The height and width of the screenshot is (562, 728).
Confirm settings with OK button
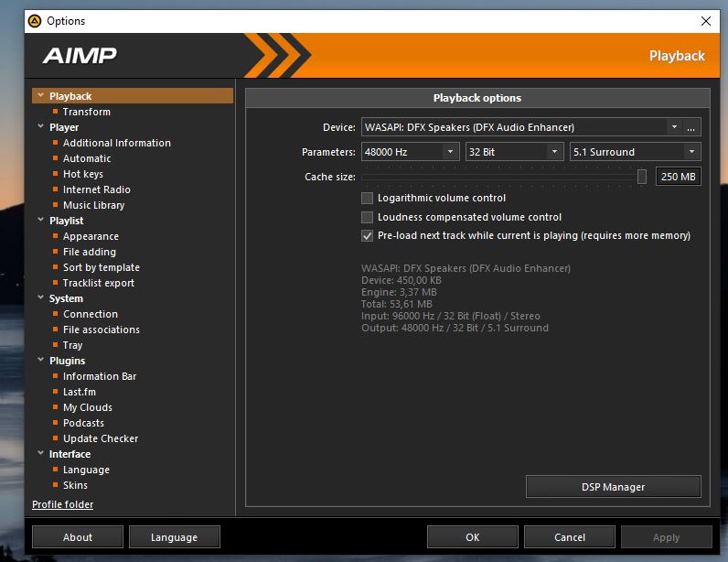pos(473,537)
